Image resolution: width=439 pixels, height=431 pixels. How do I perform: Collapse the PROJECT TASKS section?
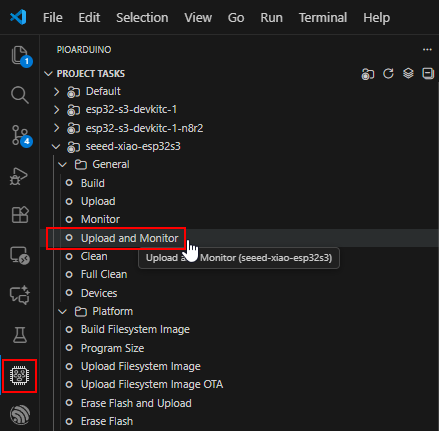pyautogui.click(x=49, y=74)
